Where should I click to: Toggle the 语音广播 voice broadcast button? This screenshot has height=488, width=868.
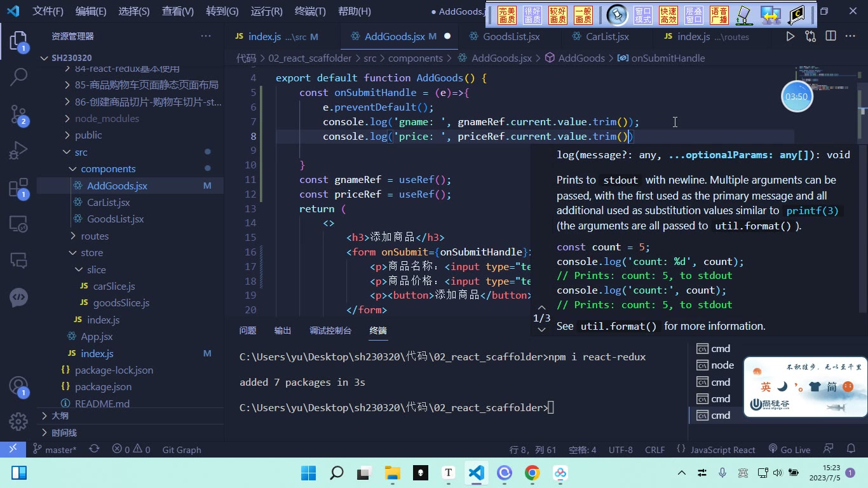pyautogui.click(x=719, y=15)
